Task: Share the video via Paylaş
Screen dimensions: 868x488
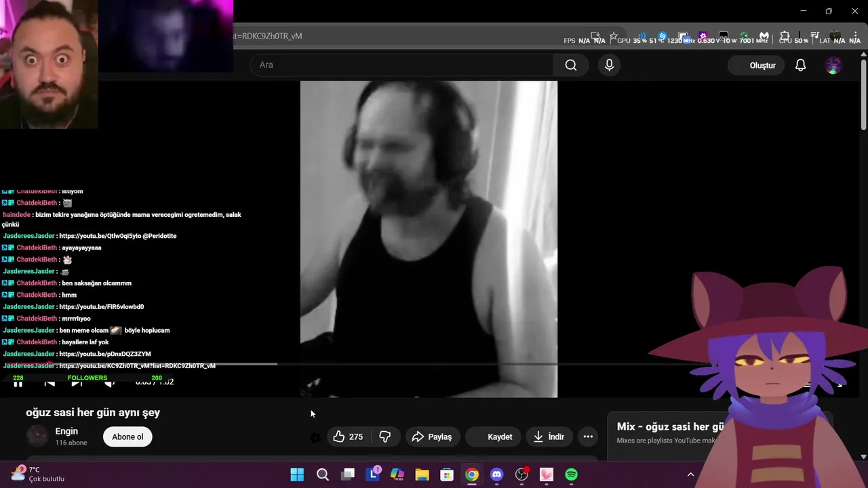Action: click(x=432, y=437)
